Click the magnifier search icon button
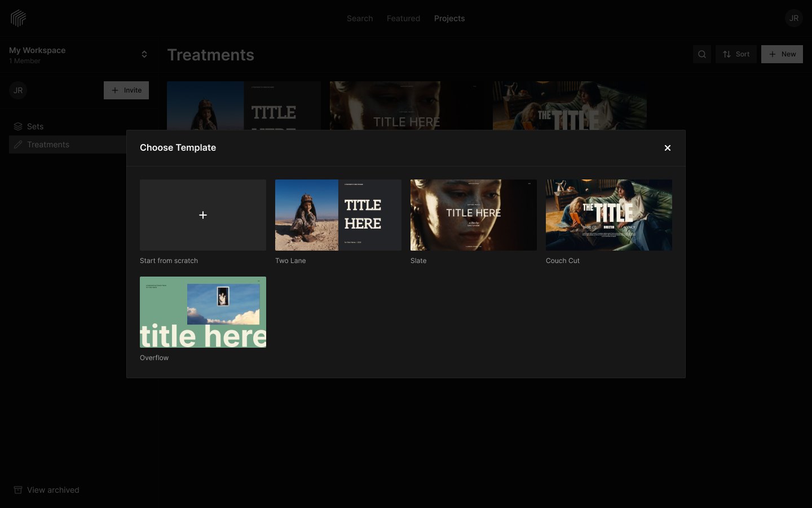This screenshot has width=812, height=508. point(702,54)
